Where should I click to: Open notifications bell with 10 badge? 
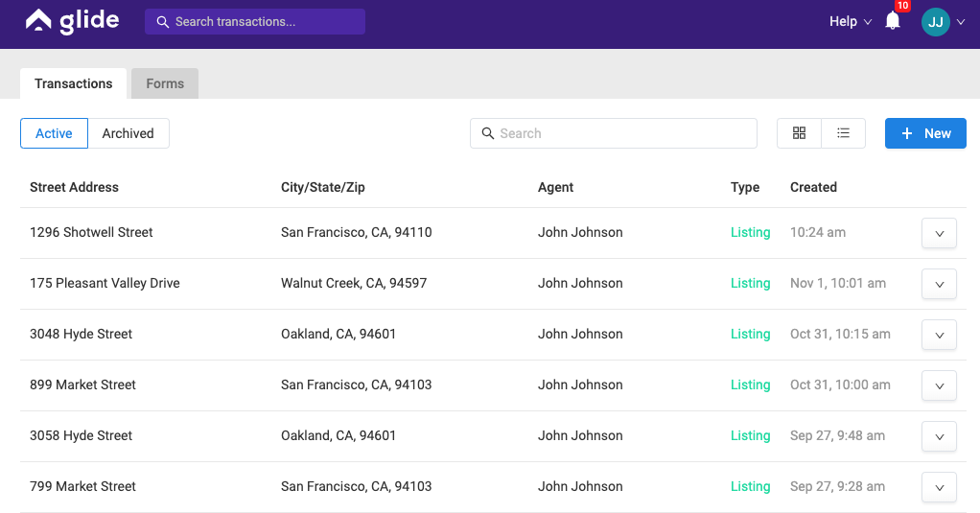893,21
